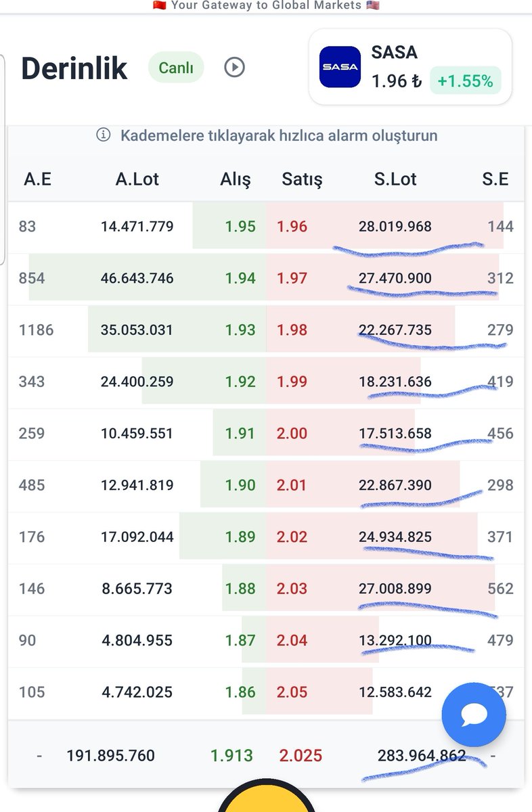Select bid price level 1.89
This screenshot has width=532, height=812.
coord(240,537)
